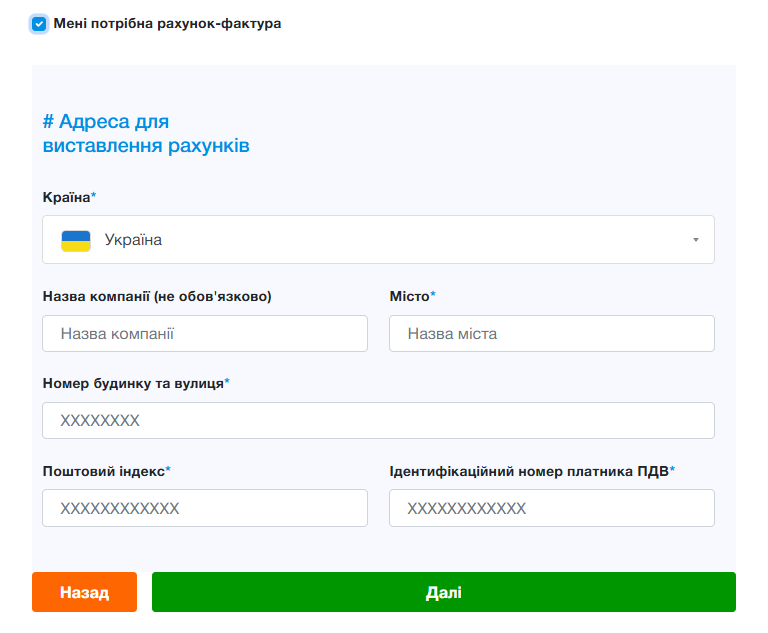The image size is (768, 633).
Task: Open the Країна dropdown showing Україна
Action: 378,240
